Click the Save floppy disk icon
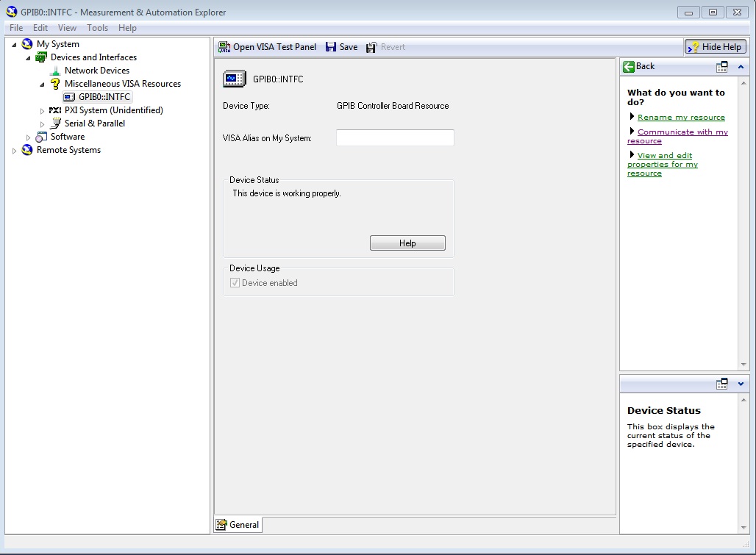 pos(331,47)
